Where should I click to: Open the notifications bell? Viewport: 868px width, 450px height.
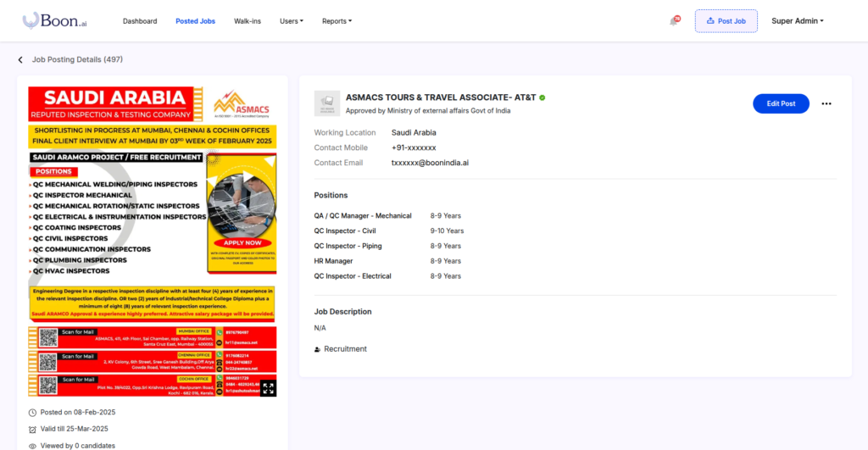(675, 21)
